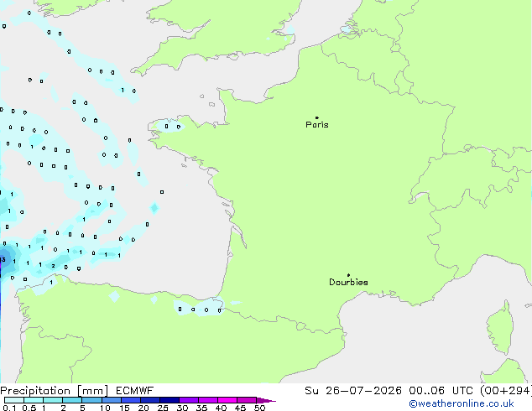This screenshot has width=532, height=411.
Task: Pick the dark navy legend swatch above 25
Action: pyautogui.click(x=170, y=400)
